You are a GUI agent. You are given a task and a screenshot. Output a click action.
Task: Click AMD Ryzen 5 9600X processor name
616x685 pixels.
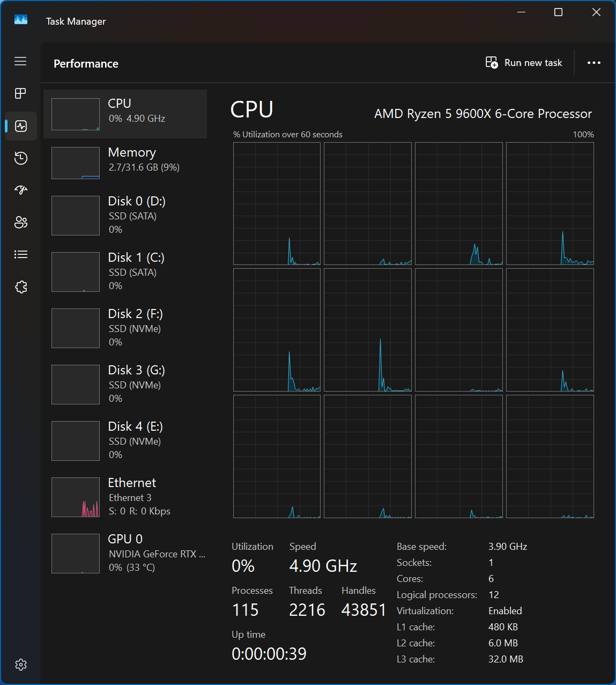point(483,114)
